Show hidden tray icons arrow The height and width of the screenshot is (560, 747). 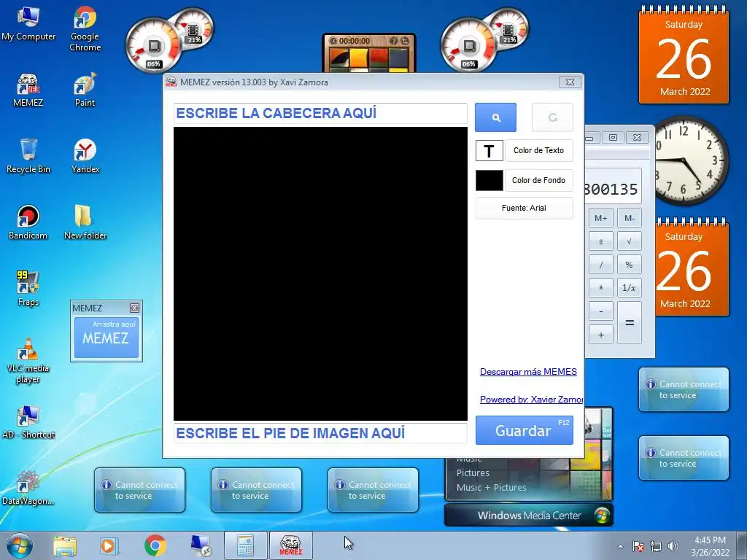tap(620, 546)
